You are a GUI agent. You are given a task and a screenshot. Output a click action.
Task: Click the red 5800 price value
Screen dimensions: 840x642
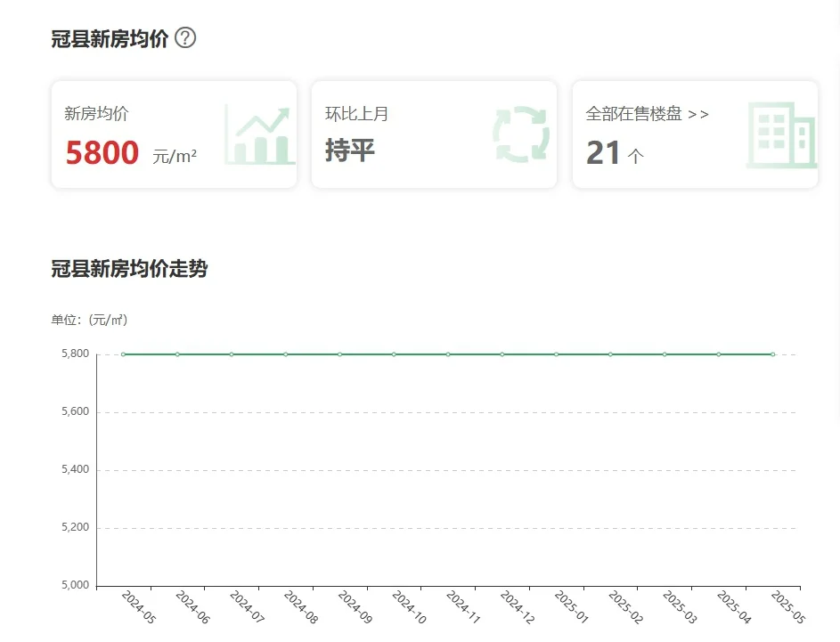(x=102, y=153)
